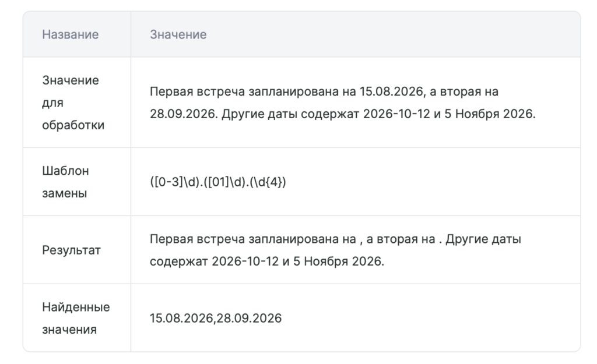The height and width of the screenshot is (364, 597).
Task: Click "2026-10-12" in the Результат text
Action: click(245, 261)
